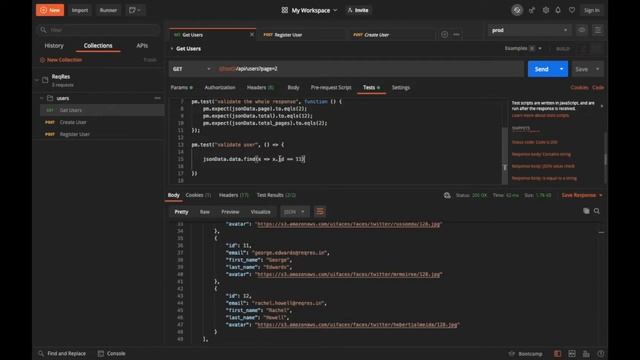Open the Headers request tab
Image resolution: width=640 pixels, height=360 pixels.
[260, 88]
